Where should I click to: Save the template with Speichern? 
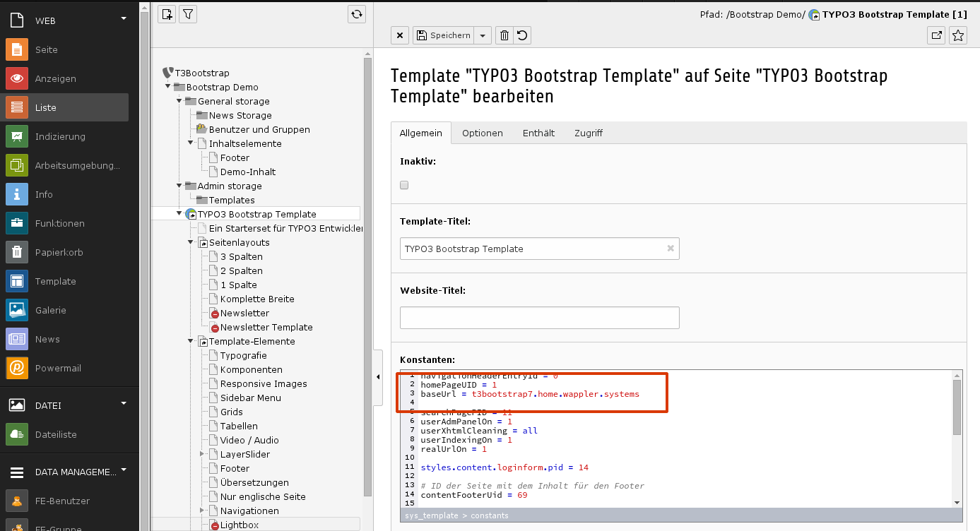[444, 35]
